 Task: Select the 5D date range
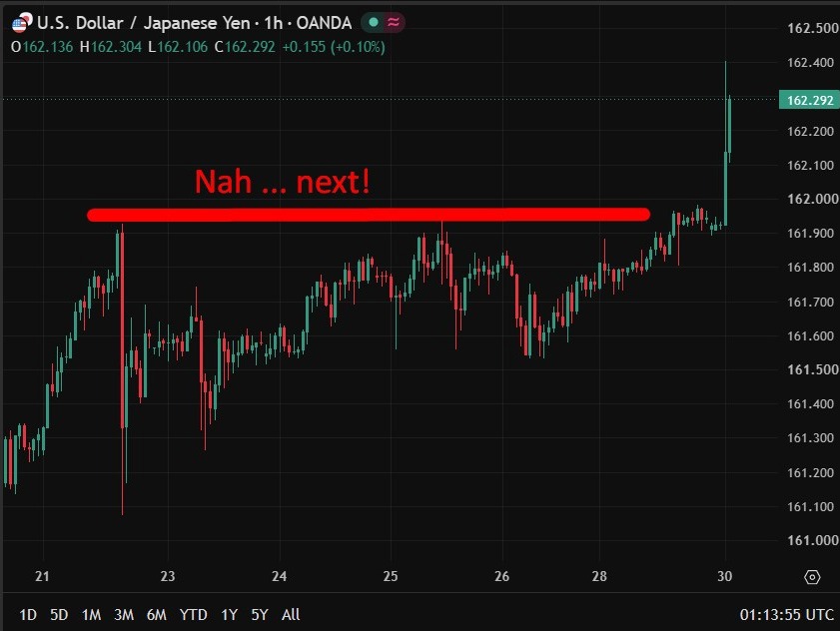pos(59,614)
